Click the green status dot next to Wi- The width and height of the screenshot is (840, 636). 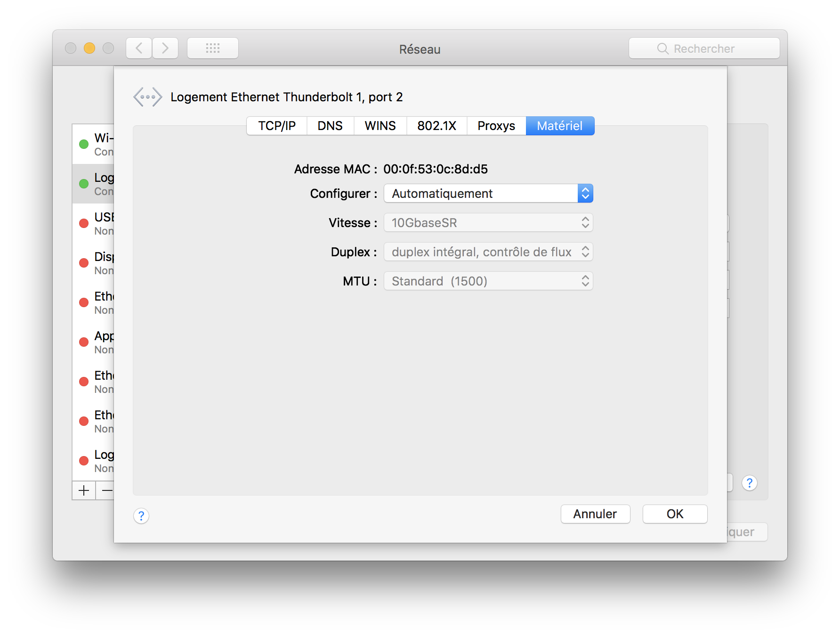tap(84, 144)
